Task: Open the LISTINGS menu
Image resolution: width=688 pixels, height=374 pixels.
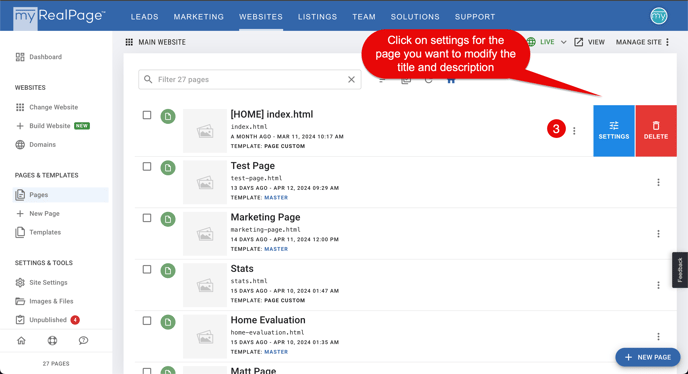Action: point(317,17)
